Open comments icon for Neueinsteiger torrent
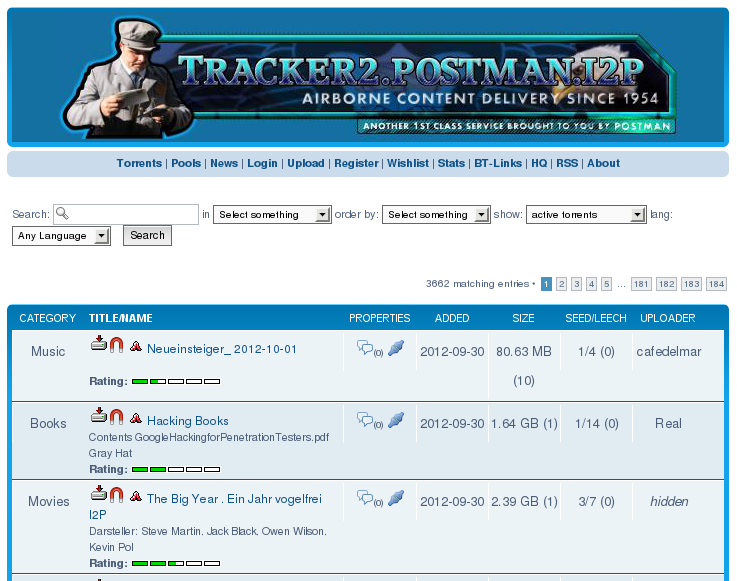The width and height of the screenshot is (737, 581). tap(365, 349)
